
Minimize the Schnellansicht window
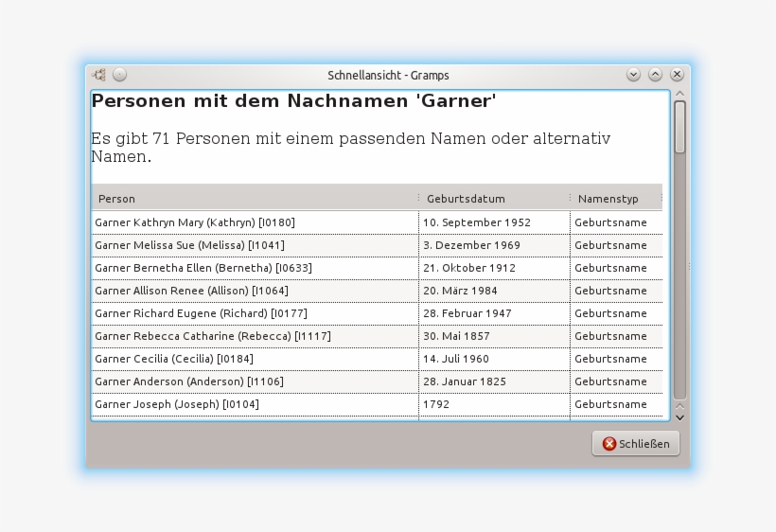pyautogui.click(x=633, y=75)
